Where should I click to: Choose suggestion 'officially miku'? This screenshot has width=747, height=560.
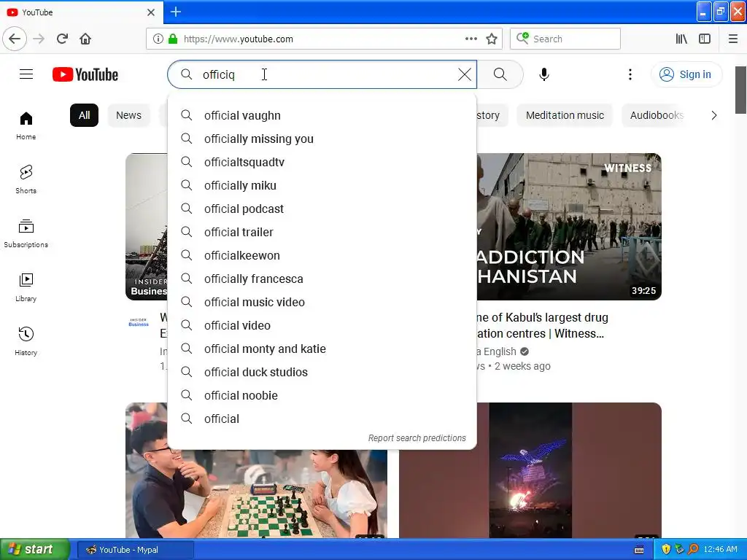[322, 185]
